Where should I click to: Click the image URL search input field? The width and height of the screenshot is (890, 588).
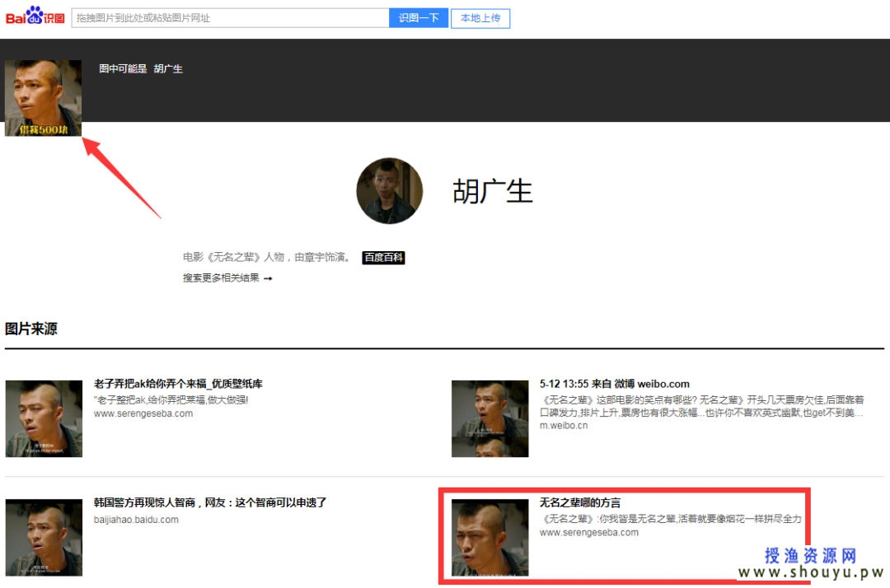[x=229, y=17]
